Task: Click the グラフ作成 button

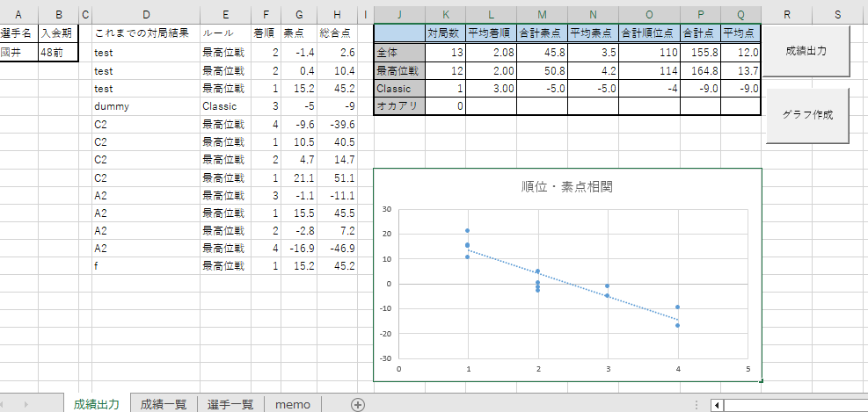Action: (807, 116)
